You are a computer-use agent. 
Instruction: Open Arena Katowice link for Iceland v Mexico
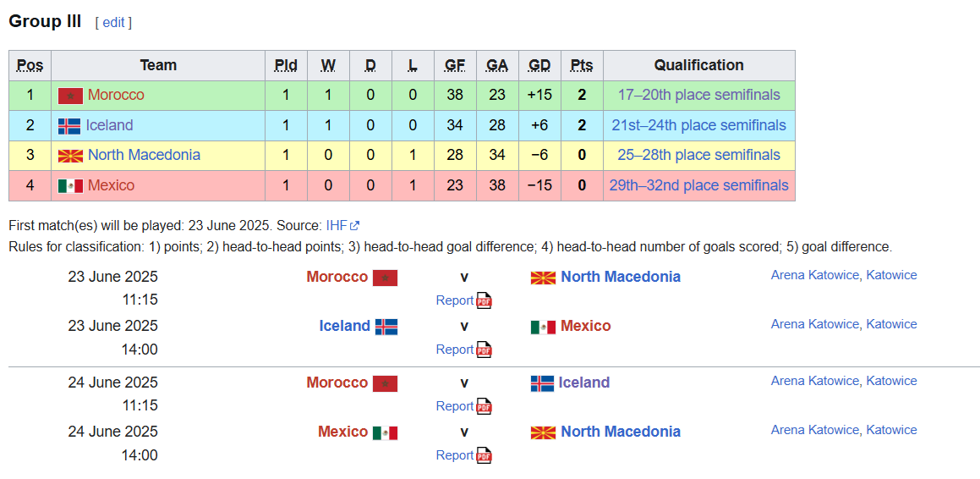814,324
